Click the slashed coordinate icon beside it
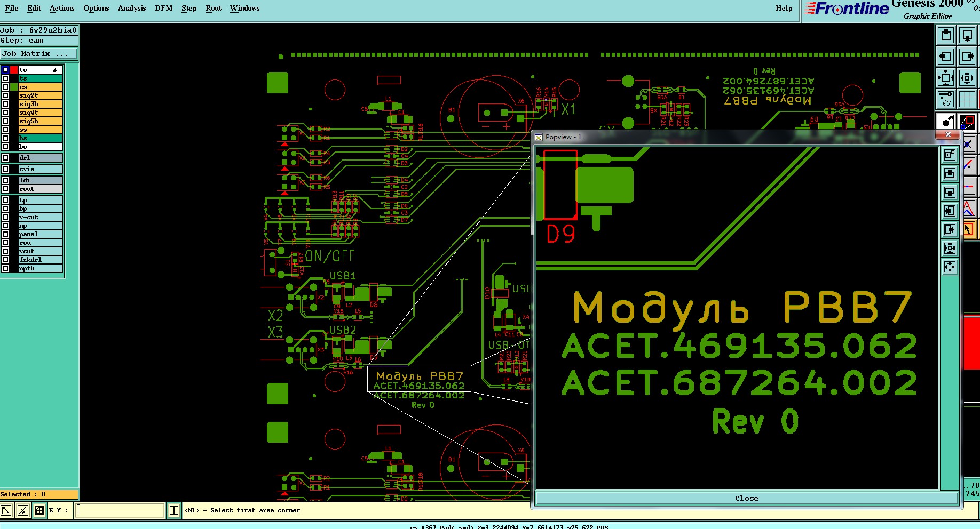 click(23, 510)
